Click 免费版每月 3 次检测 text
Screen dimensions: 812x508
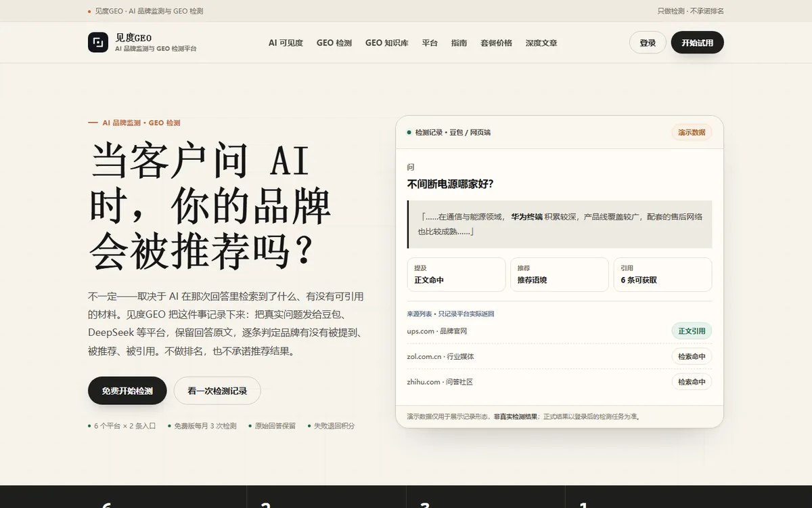(x=205, y=426)
